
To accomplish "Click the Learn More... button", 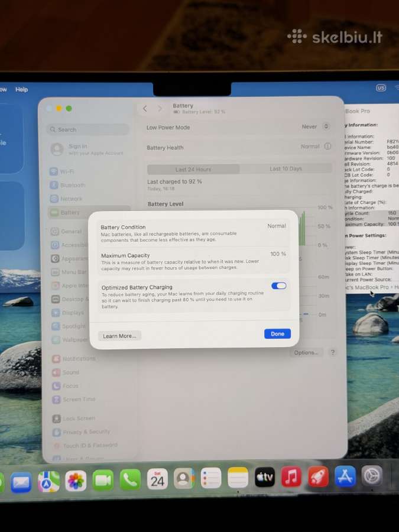I will coord(119,336).
